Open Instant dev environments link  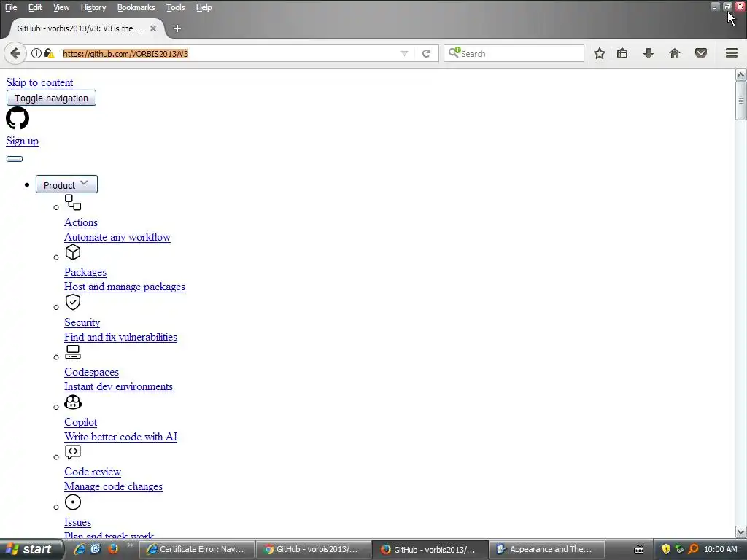pos(119,386)
